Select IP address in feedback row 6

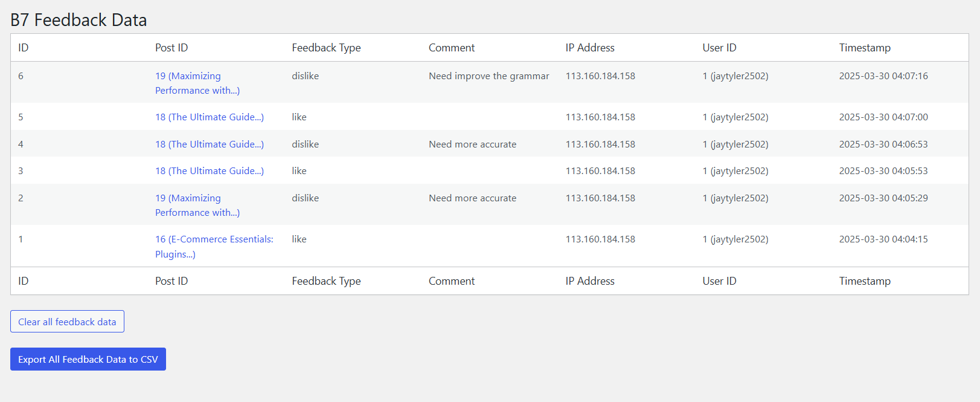(600, 76)
